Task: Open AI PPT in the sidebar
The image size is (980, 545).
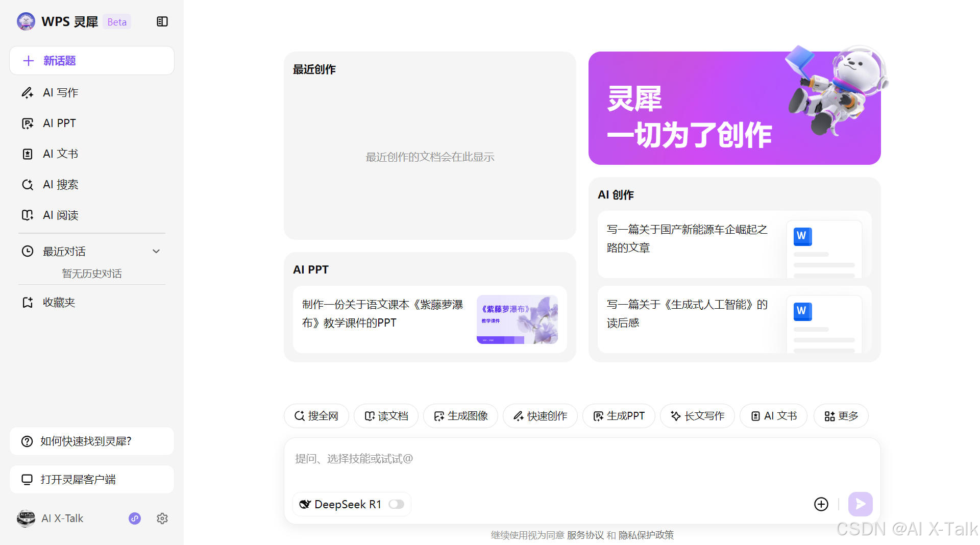Action: pyautogui.click(x=92, y=123)
